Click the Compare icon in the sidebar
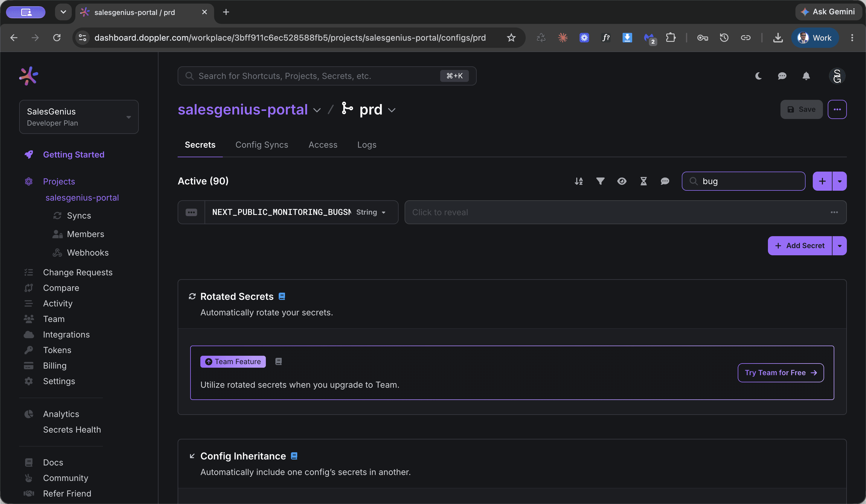Screen dimensions: 866x504 coord(28,288)
